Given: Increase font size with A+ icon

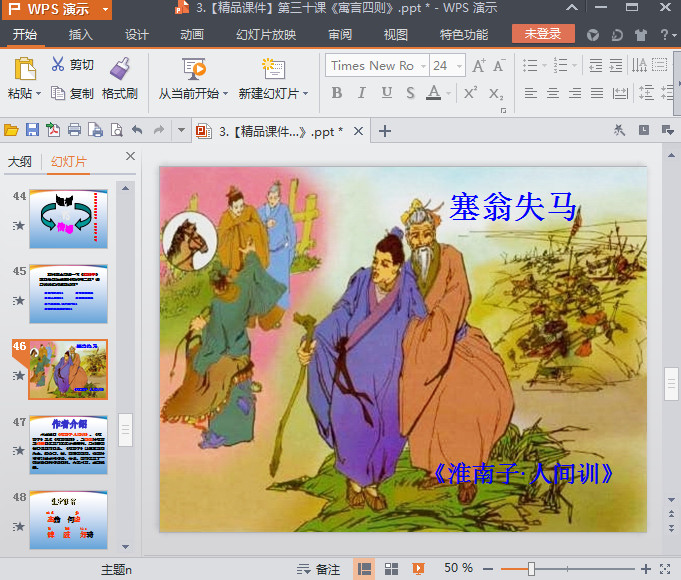Looking at the screenshot, I should (479, 66).
